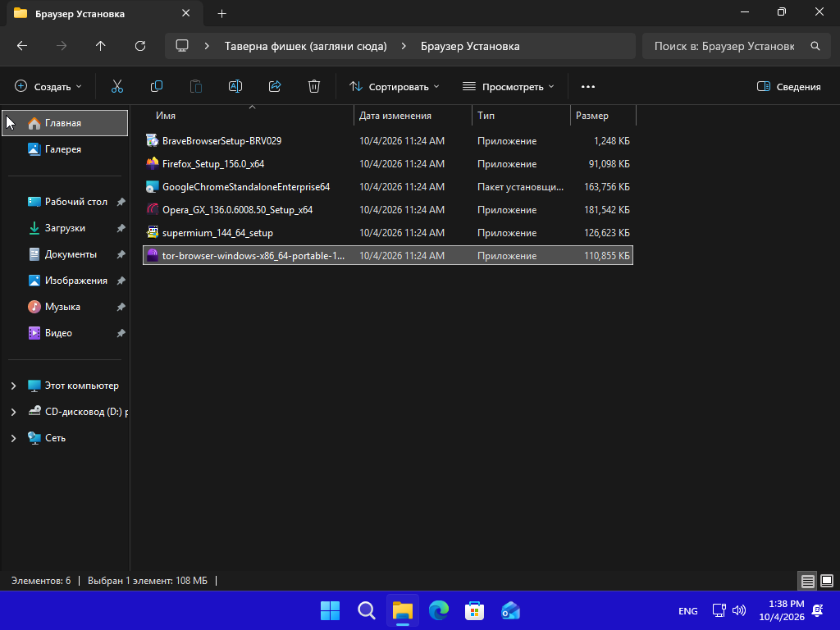Click the Paste clipboard icon
This screenshot has width=840, height=630.
196,86
